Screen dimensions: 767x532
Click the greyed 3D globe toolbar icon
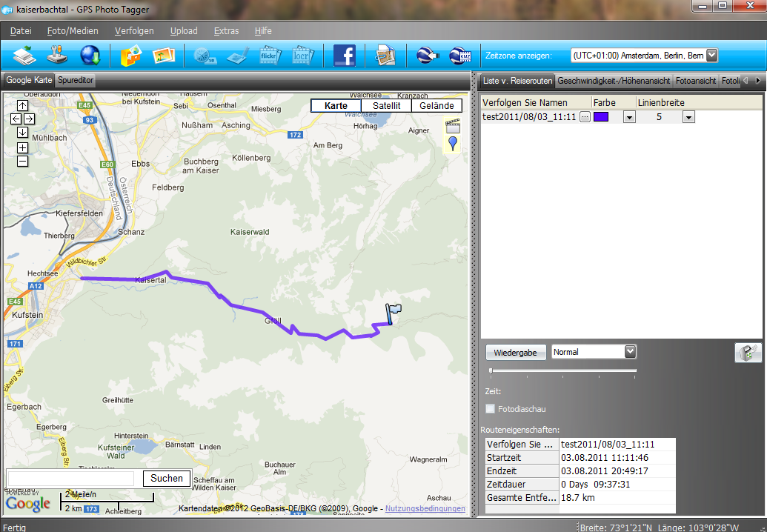(x=205, y=56)
